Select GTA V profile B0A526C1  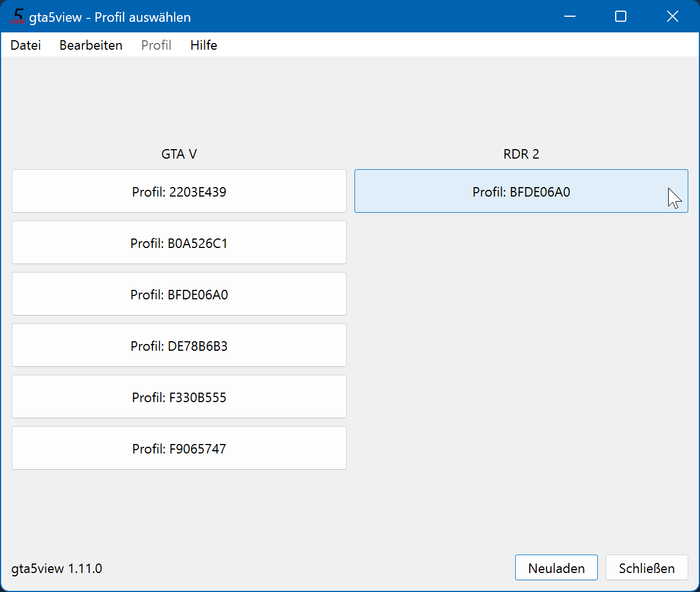pos(179,243)
